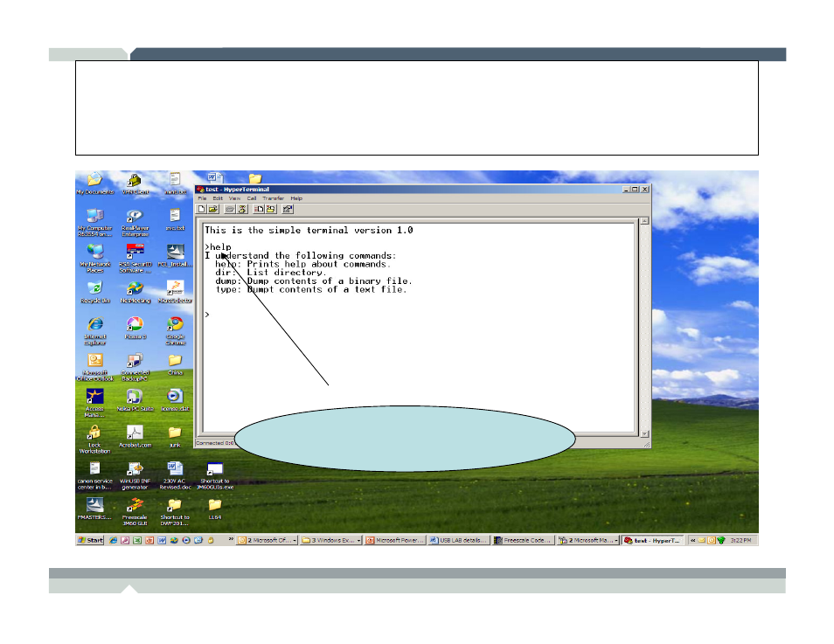Select the Microsoft Office Outlook desktop icon
This screenshot has width=834, height=644.
coord(94,367)
